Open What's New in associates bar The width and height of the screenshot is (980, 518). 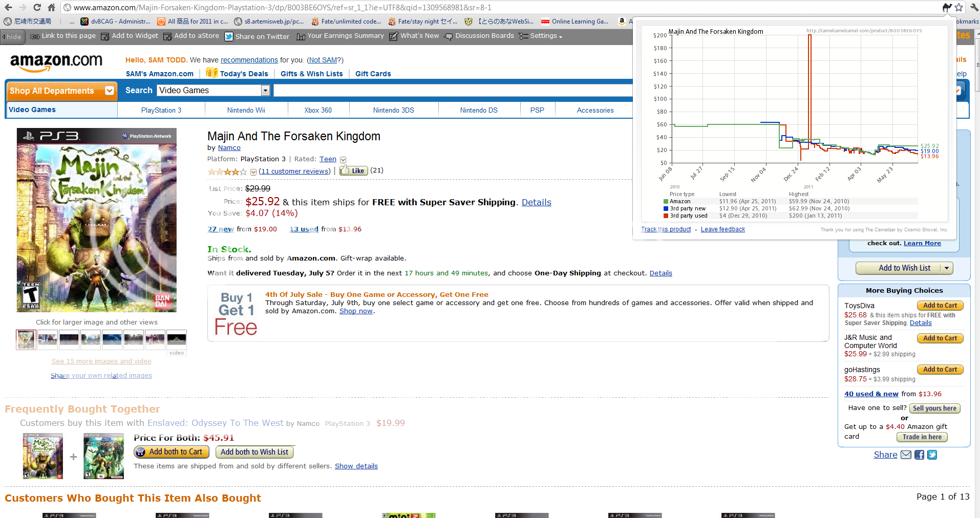(414, 36)
